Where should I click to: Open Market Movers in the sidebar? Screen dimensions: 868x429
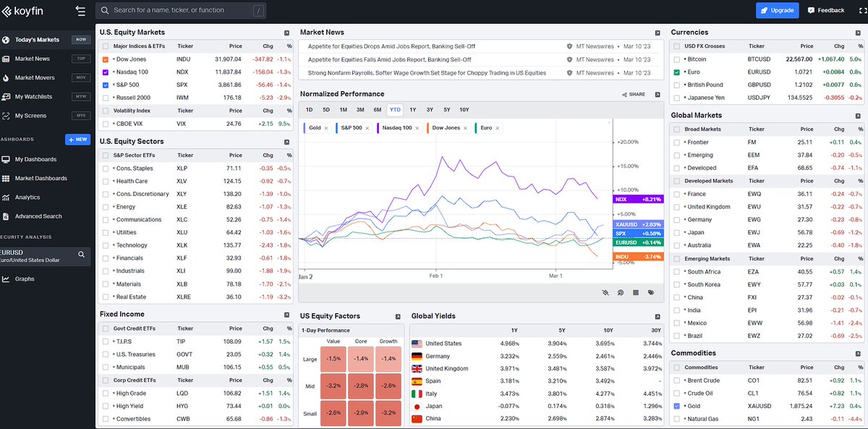46,77
